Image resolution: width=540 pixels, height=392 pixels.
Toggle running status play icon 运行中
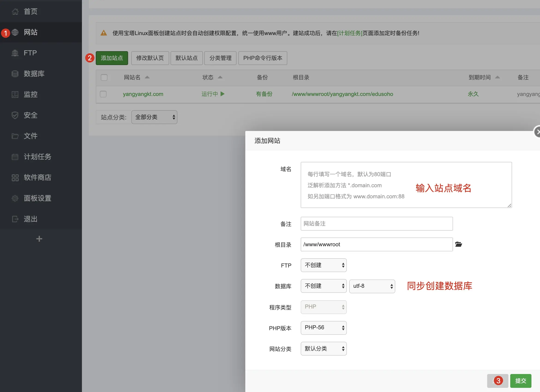point(222,94)
